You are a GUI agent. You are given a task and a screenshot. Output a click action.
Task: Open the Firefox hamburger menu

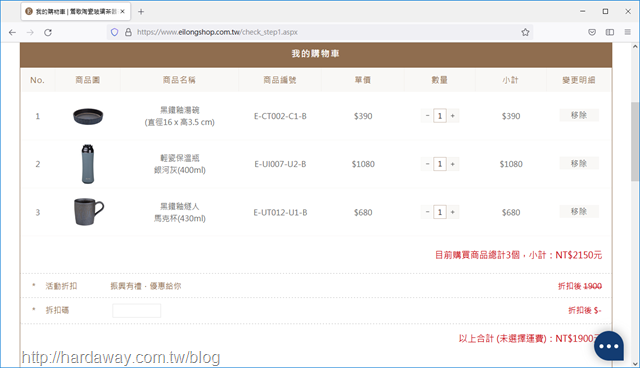tap(627, 32)
